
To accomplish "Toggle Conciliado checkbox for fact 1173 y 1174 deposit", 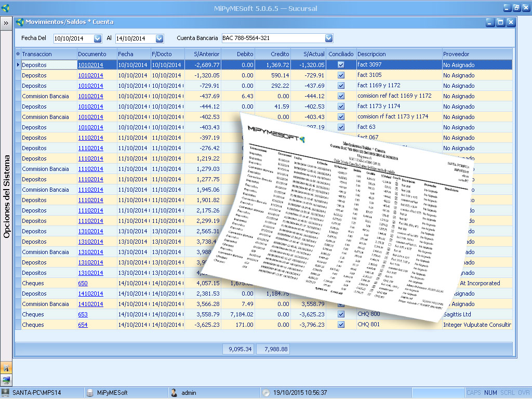I will coord(341,107).
